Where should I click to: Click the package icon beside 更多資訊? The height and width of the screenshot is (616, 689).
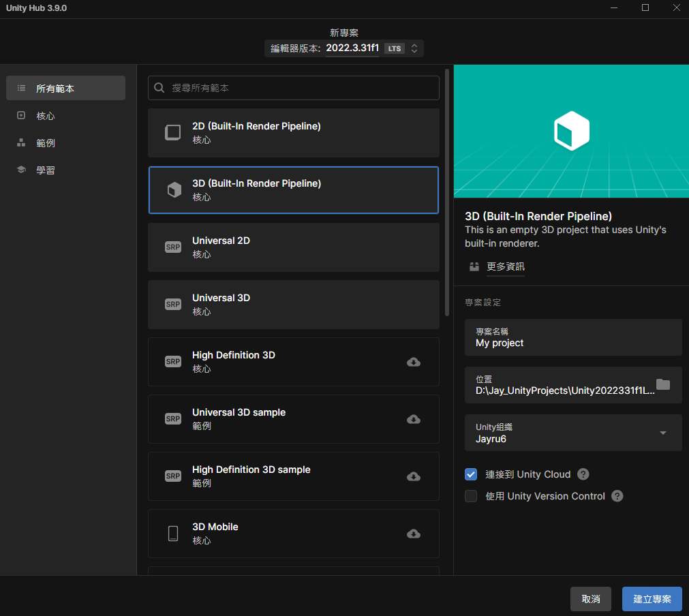click(x=474, y=266)
